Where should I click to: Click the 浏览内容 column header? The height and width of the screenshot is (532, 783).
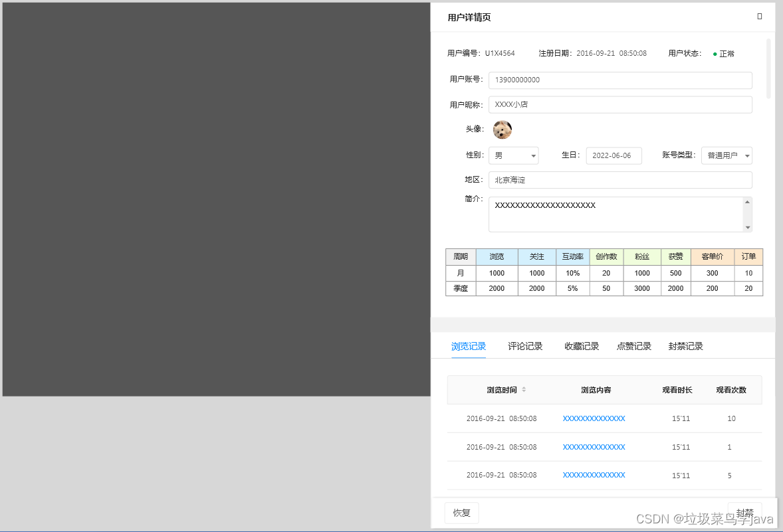pyautogui.click(x=596, y=391)
